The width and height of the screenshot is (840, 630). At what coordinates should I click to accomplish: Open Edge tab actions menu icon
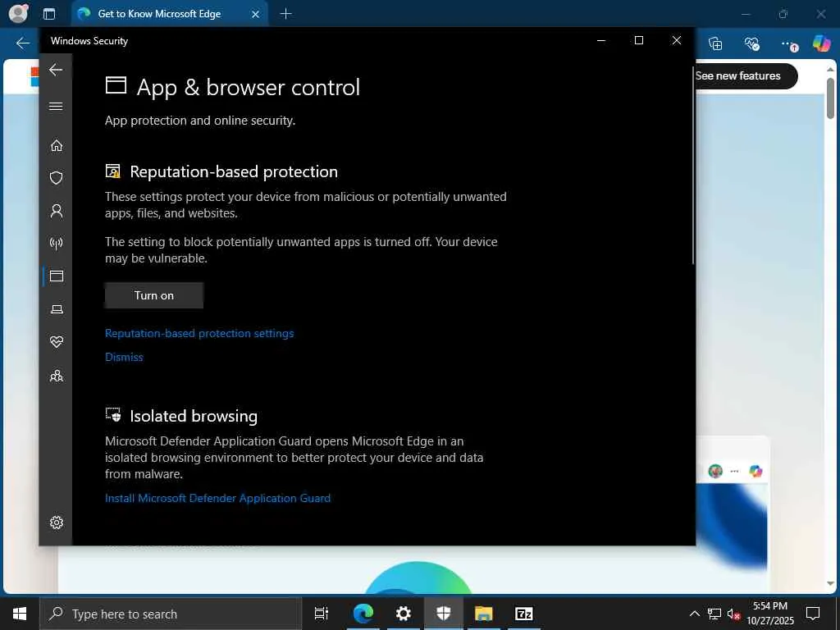[x=49, y=14]
